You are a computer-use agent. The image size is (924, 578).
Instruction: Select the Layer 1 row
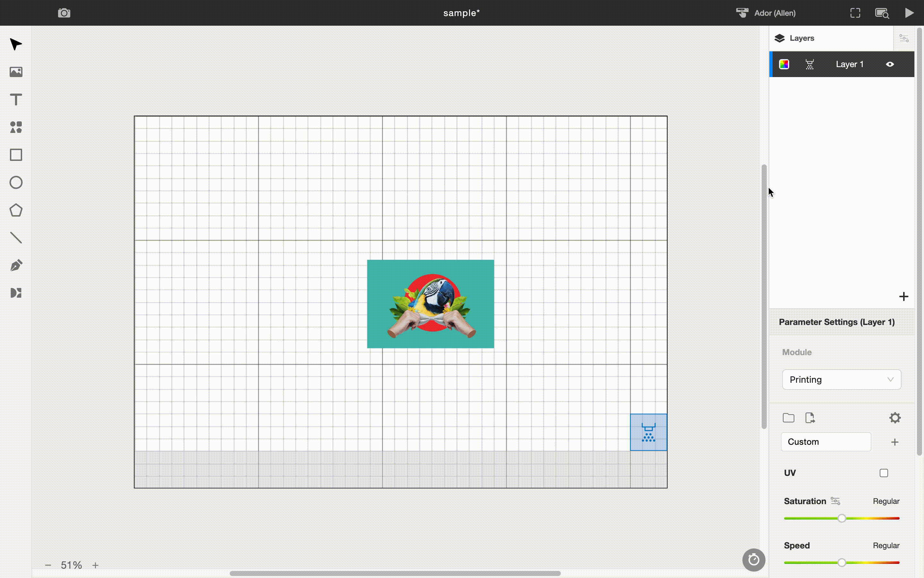point(842,64)
